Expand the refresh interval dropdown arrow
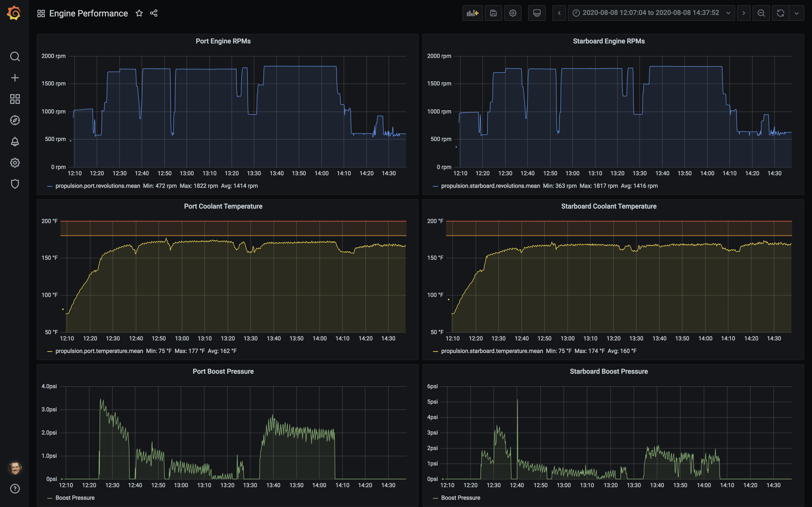 796,13
